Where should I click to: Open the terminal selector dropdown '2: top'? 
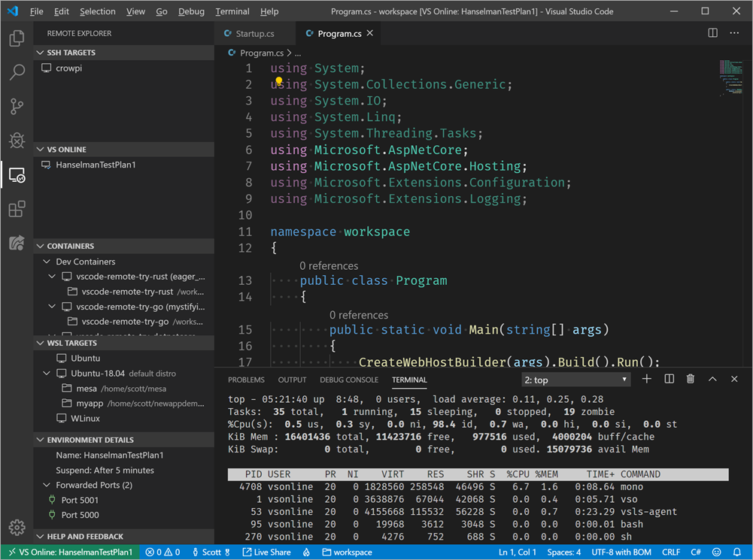(x=575, y=380)
